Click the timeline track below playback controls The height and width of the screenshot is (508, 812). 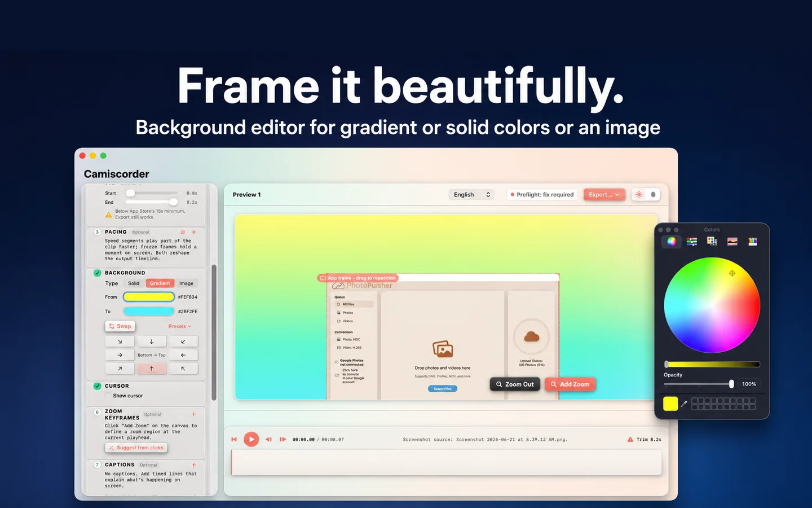click(446, 462)
